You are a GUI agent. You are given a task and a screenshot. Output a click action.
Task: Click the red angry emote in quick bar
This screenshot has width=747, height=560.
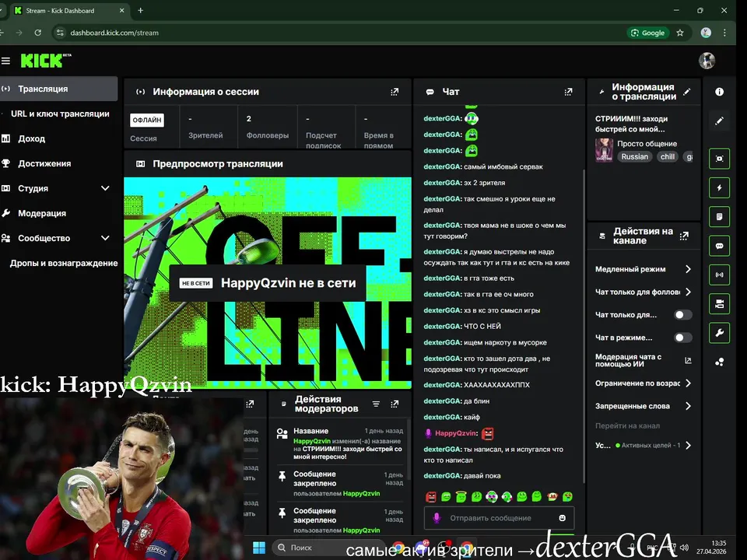point(430,497)
